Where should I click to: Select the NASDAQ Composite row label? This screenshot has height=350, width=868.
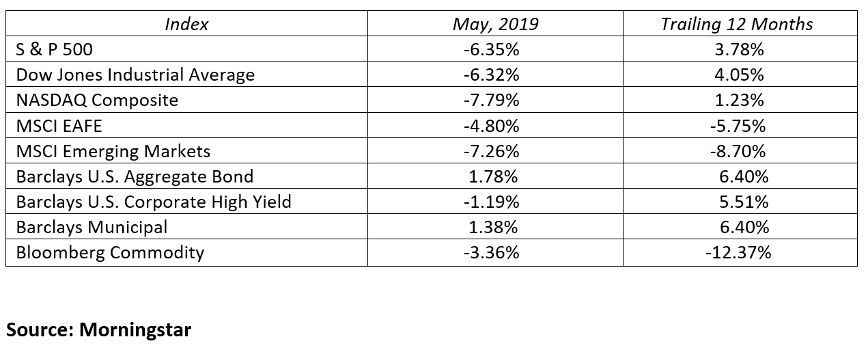pyautogui.click(x=97, y=100)
